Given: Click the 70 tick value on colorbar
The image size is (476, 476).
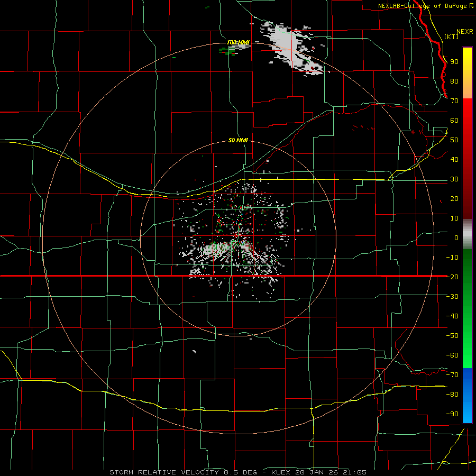Looking at the screenshot, I should tap(454, 101).
